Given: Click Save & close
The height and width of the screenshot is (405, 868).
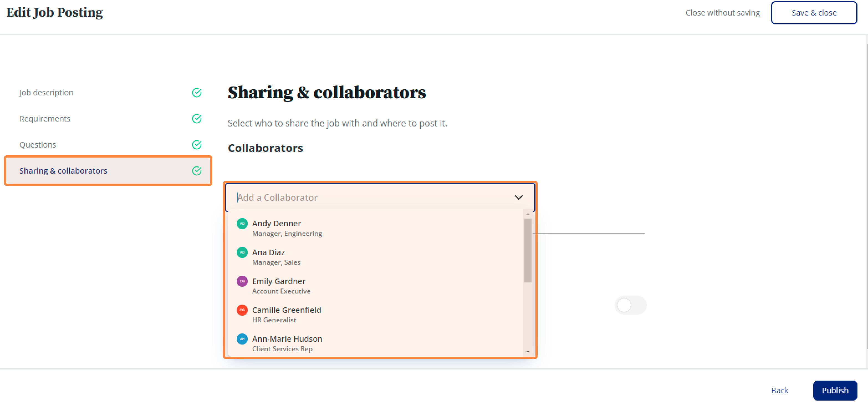Looking at the screenshot, I should [814, 13].
